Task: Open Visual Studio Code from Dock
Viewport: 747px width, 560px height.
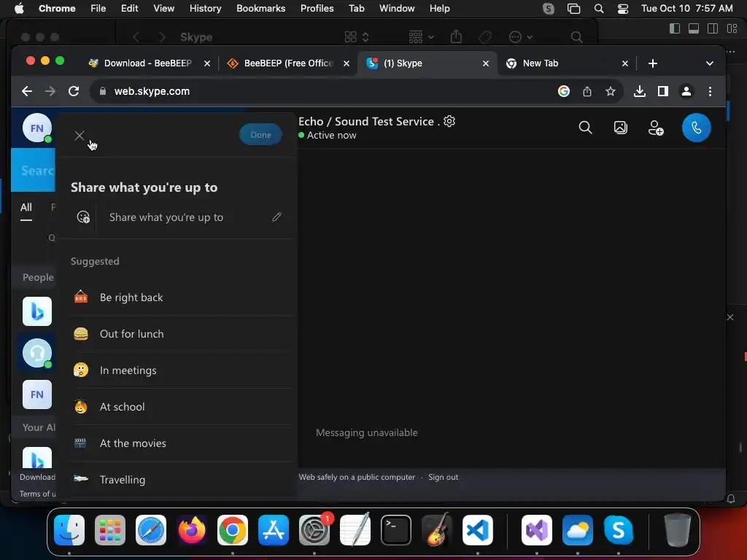Action: click(478, 530)
